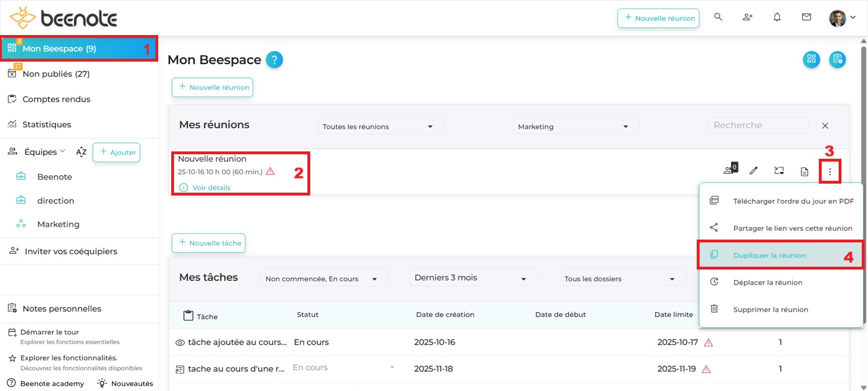Select 'Dupliquer la réunion' menu entry
Screen dimensions: 868x391
point(769,255)
